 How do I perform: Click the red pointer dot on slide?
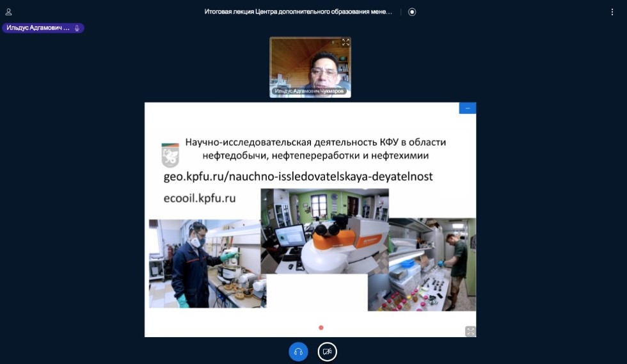(x=321, y=328)
